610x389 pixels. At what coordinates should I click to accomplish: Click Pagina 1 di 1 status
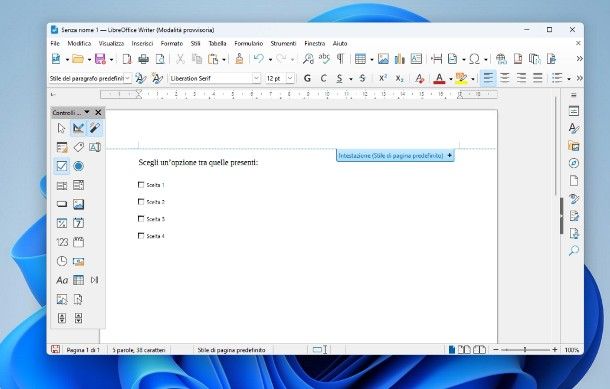(83, 350)
